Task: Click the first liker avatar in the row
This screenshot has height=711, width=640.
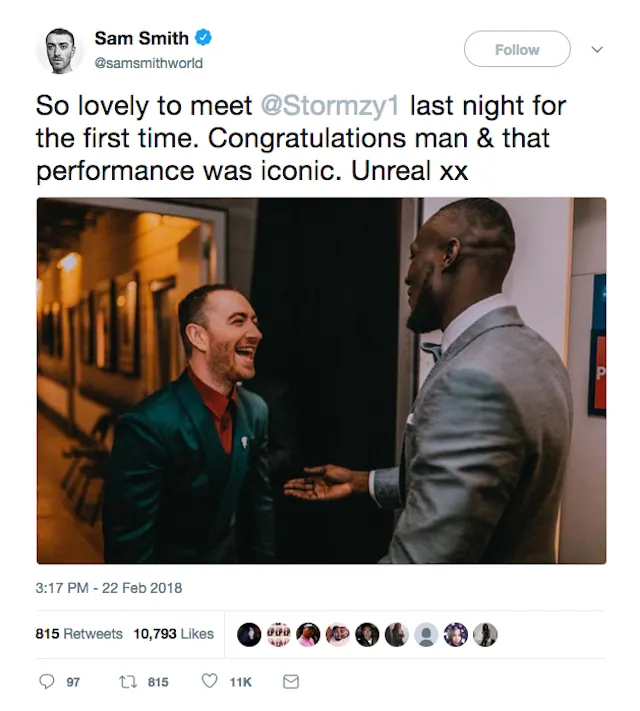Action: (249, 634)
